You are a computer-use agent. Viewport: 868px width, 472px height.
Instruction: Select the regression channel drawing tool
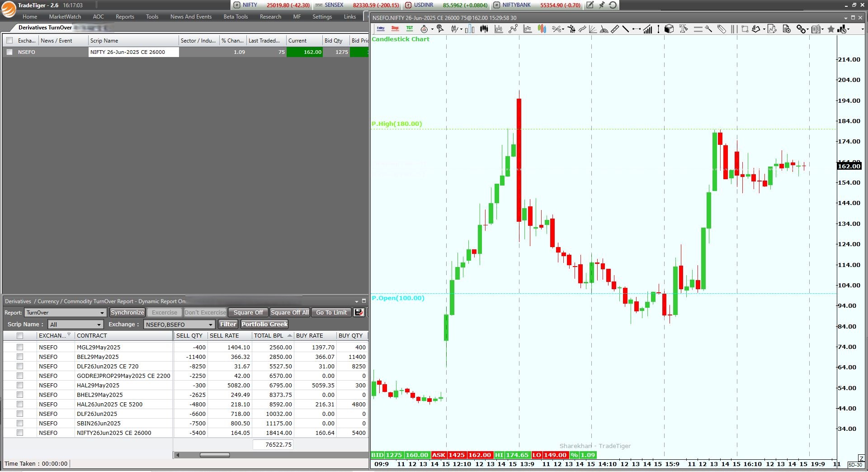click(x=582, y=29)
